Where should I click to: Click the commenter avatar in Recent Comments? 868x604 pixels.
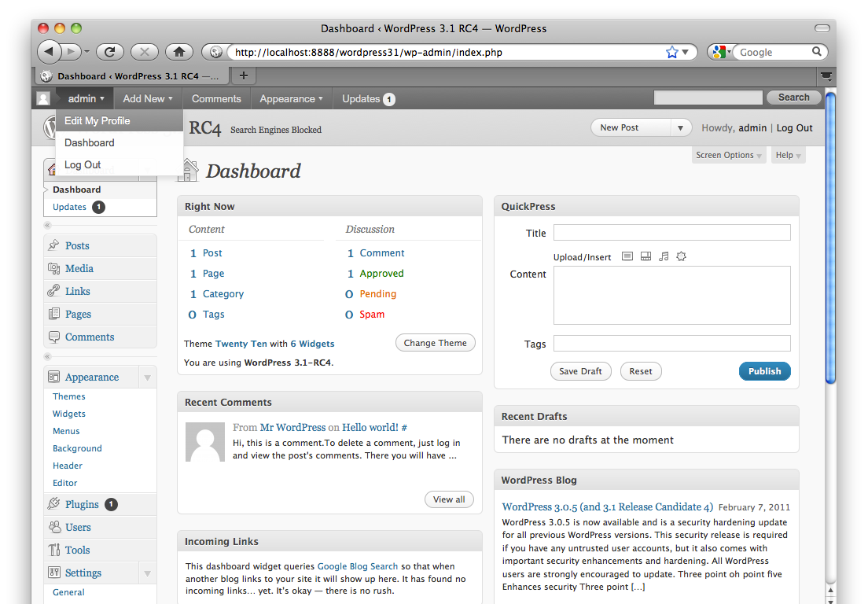(x=205, y=442)
